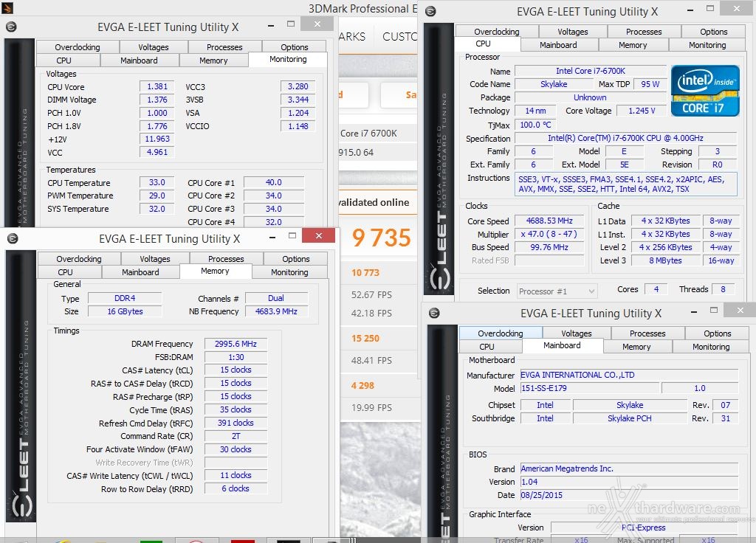Open Overclocking tab in the voltage monitoring window
Screen dimensions: 756x543
pyautogui.click(x=78, y=46)
